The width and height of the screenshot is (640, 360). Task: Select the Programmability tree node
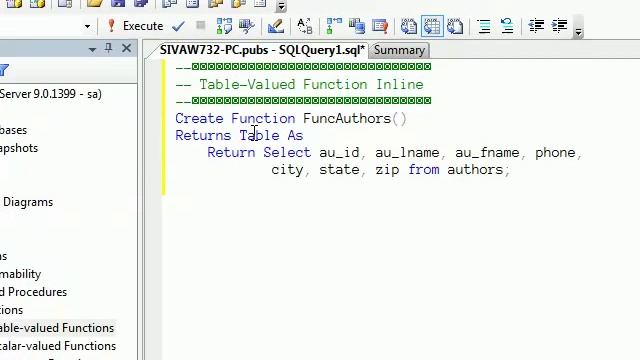pyautogui.click(x=20, y=274)
